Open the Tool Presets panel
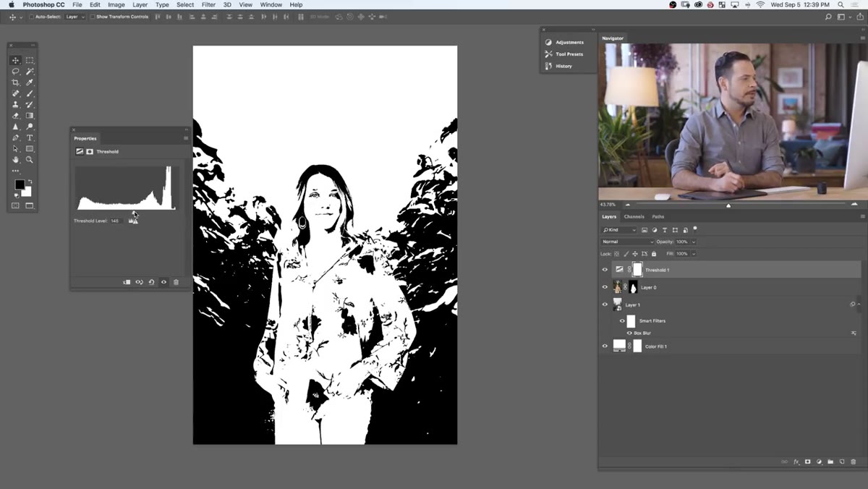Screen dimensions: 868x489 (564, 54)
